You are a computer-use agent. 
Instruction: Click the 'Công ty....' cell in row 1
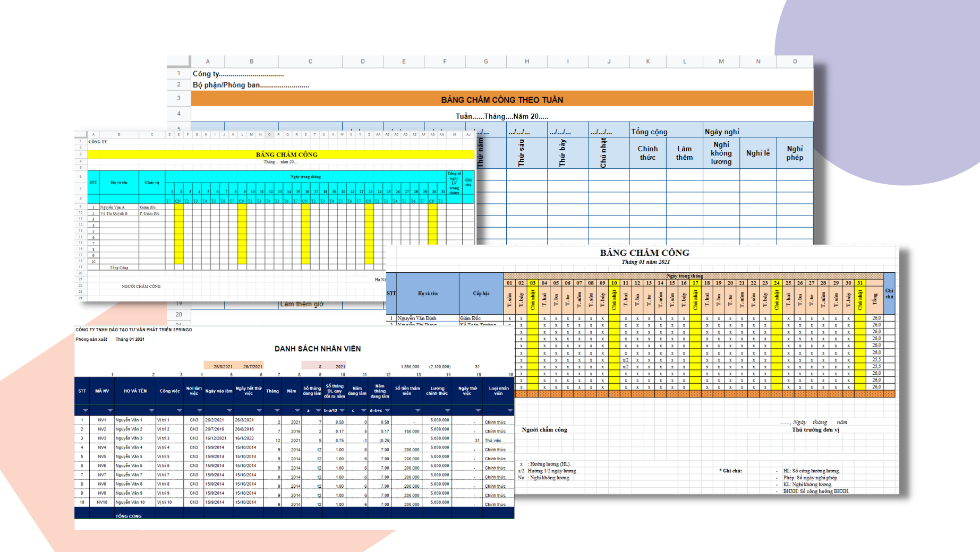point(238,74)
